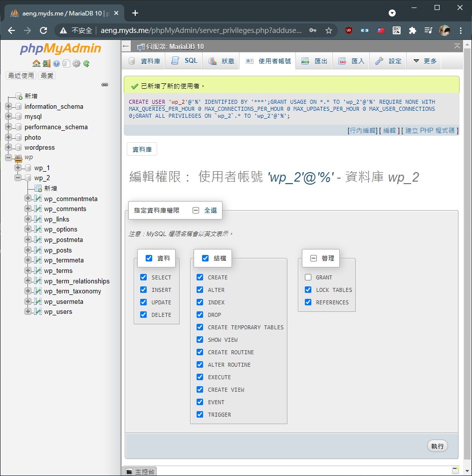This screenshot has width=472, height=476.
Task: Uncheck the DELETE privilege
Action: 144,314
